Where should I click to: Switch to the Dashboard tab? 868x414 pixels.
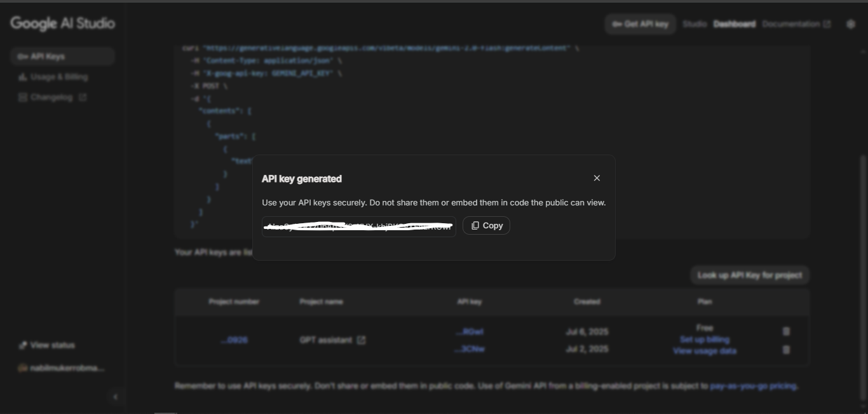pos(734,24)
